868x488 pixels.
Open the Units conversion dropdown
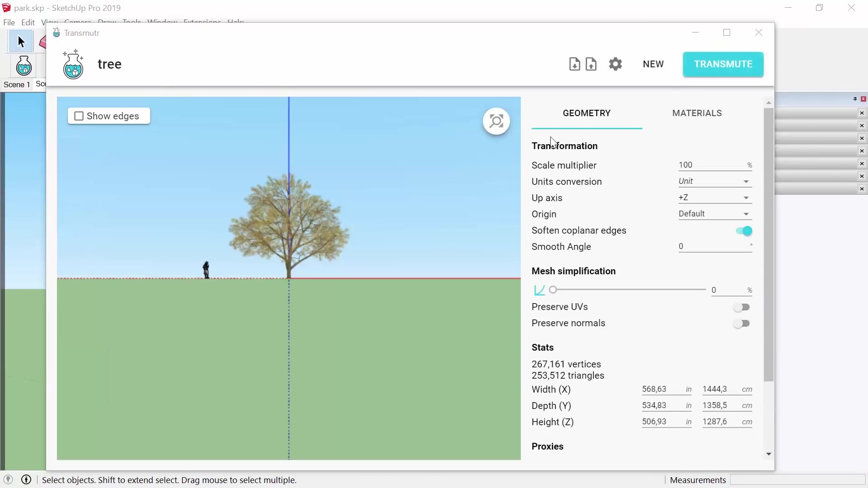tap(715, 181)
